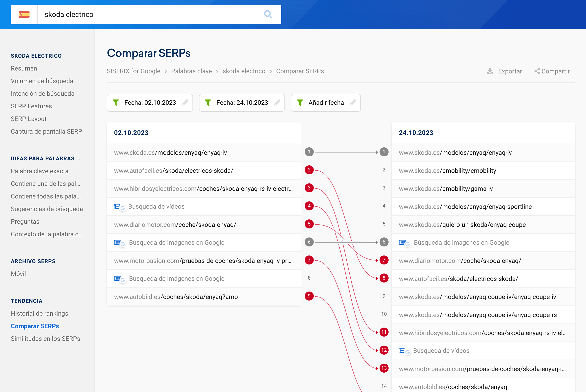The image size is (586, 392).
Task: Open www.motorpasion.com link in 24.10.2023 list
Action: tap(482, 369)
